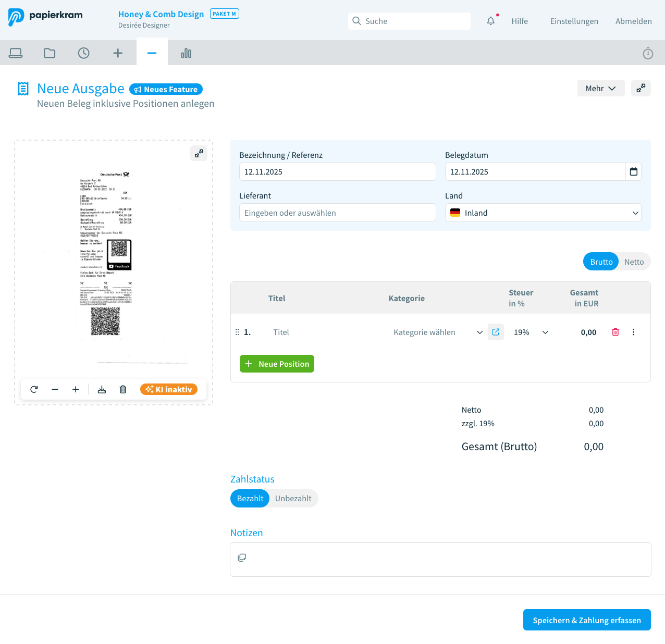Activate the KI inaktiv AI toggle
Image resolution: width=665 pixels, height=644 pixels.
click(x=168, y=389)
